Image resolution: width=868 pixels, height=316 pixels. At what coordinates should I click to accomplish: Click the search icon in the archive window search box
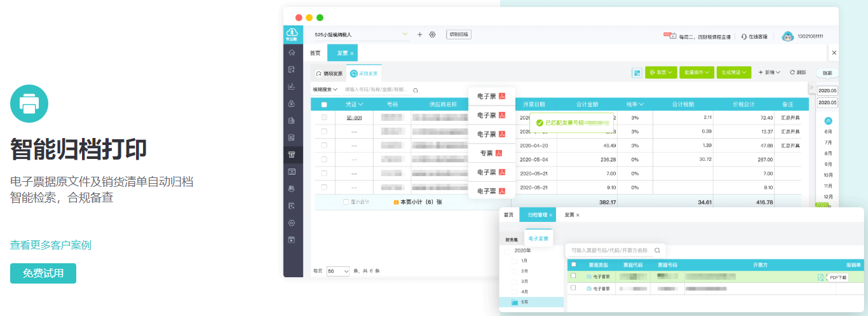657,251
